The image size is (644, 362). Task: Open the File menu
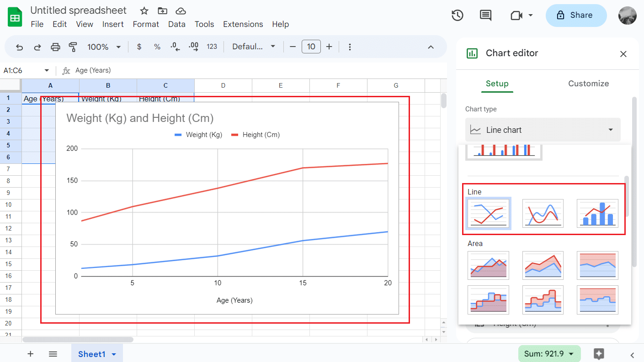click(x=37, y=24)
